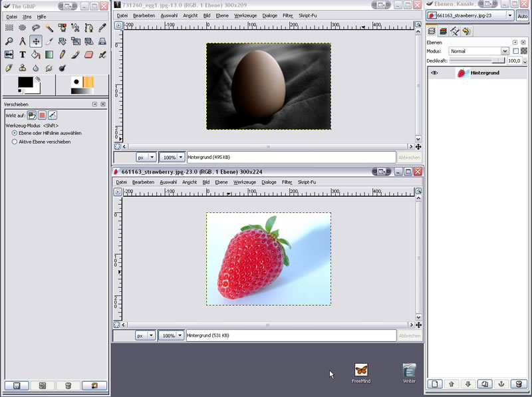Select the Text tool in toolbox
The height and width of the screenshot is (397, 532).
click(x=23, y=55)
